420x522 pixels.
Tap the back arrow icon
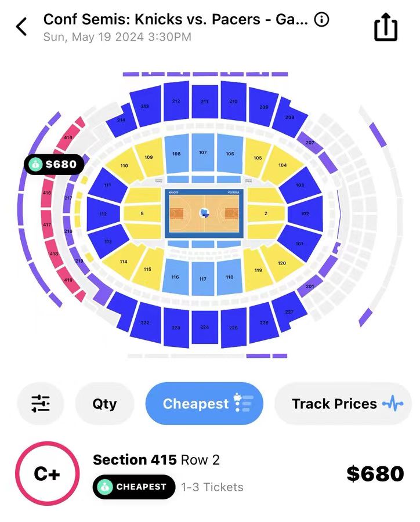tap(21, 27)
